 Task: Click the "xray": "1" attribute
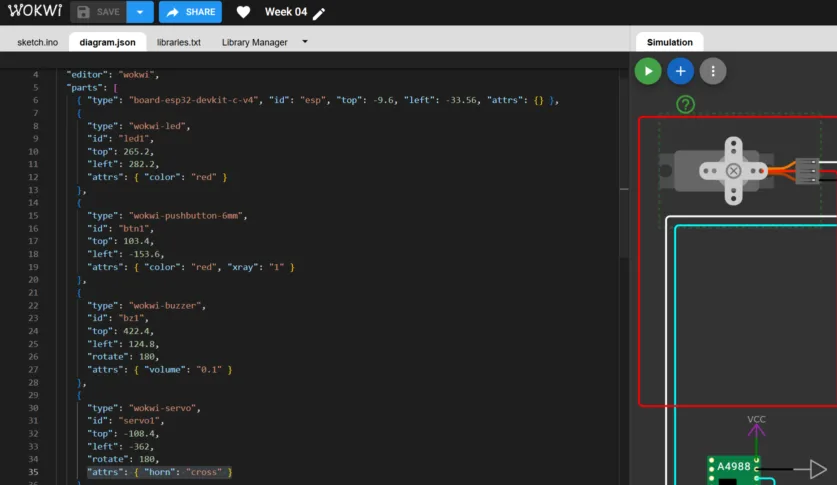pos(256,267)
